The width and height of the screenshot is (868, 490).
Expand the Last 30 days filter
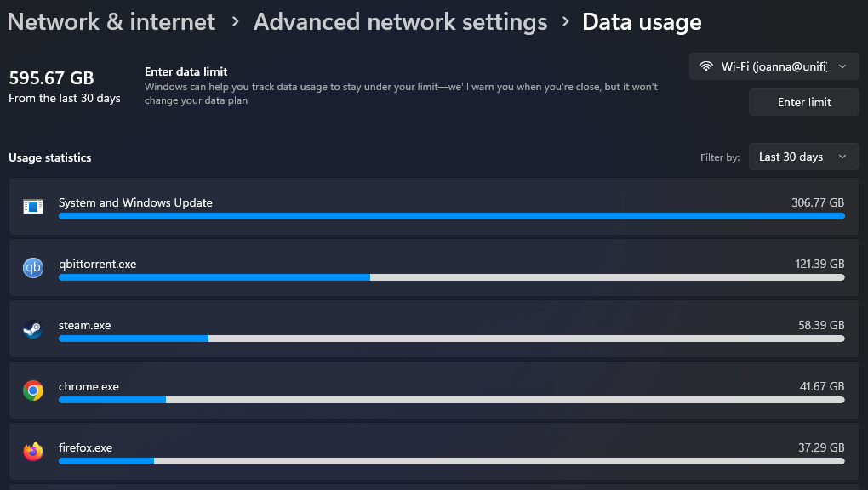click(804, 157)
